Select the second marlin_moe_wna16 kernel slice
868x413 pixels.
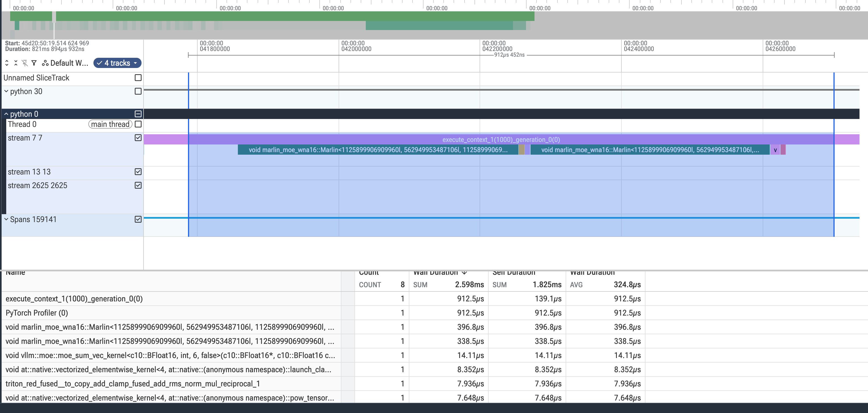tap(650, 150)
